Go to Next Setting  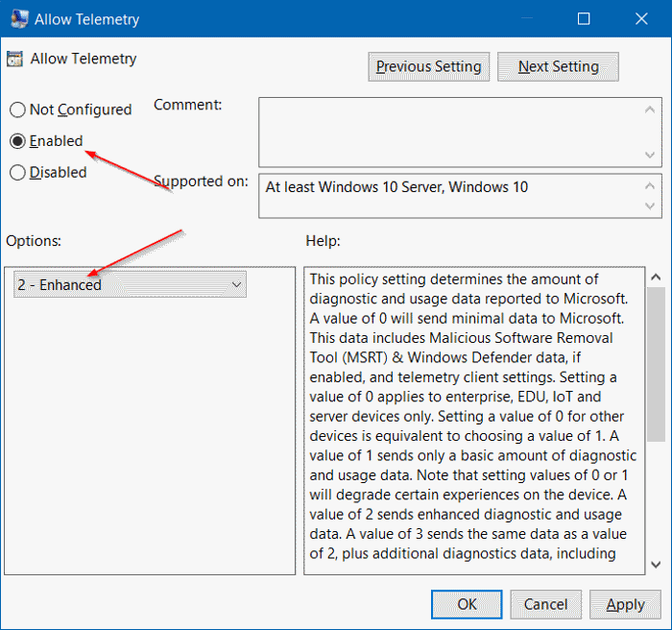point(558,66)
